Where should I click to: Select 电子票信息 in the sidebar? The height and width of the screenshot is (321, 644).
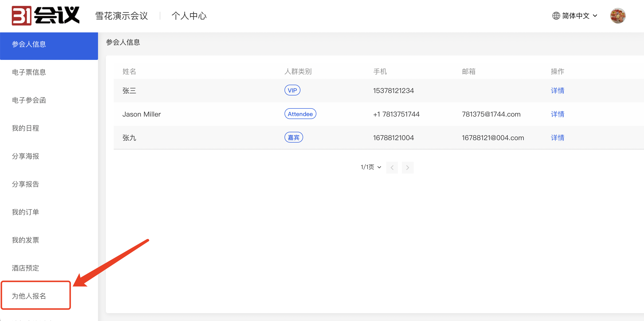(x=29, y=72)
